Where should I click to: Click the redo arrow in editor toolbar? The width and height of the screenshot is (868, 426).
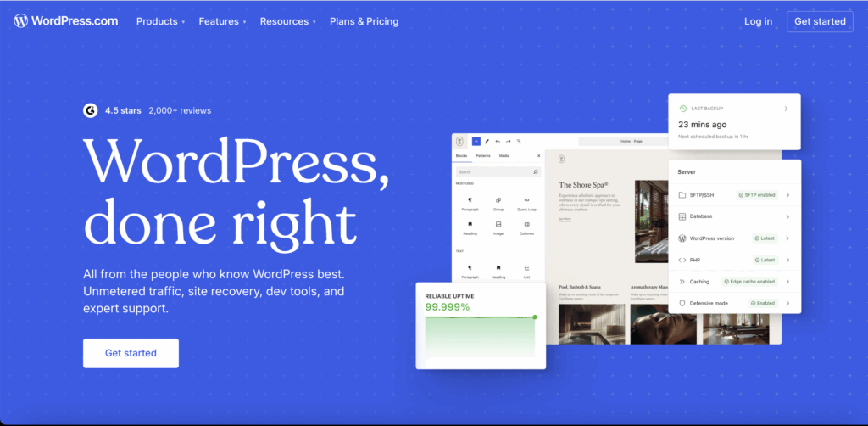(x=509, y=141)
